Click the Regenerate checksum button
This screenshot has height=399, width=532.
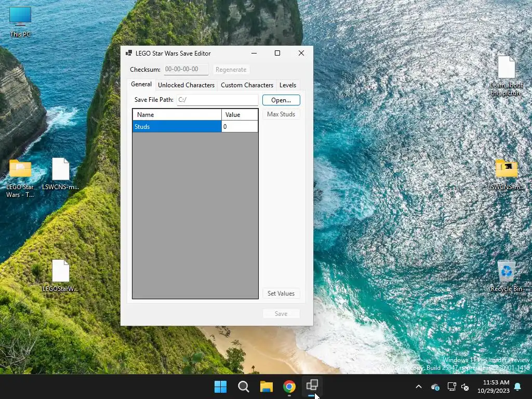click(x=231, y=70)
